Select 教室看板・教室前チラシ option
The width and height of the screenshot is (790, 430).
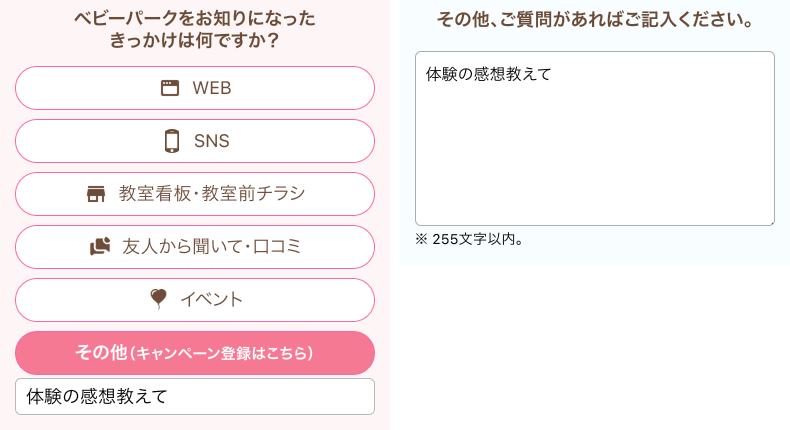coord(195,194)
